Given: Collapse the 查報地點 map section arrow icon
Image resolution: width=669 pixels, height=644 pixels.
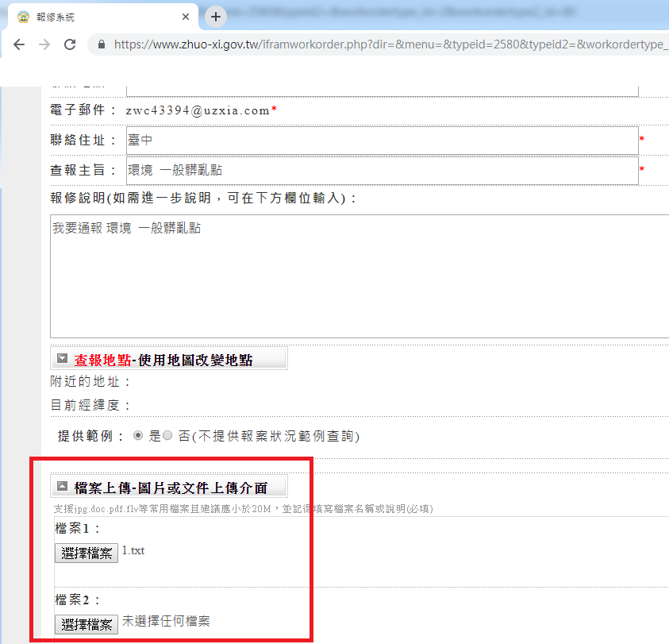Looking at the screenshot, I should click(62, 359).
